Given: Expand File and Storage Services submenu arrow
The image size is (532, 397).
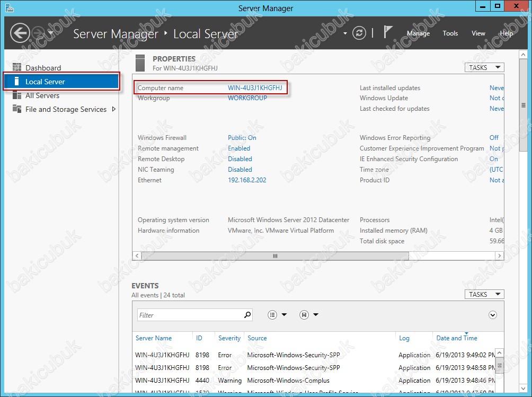Looking at the screenshot, I should 114,109.
